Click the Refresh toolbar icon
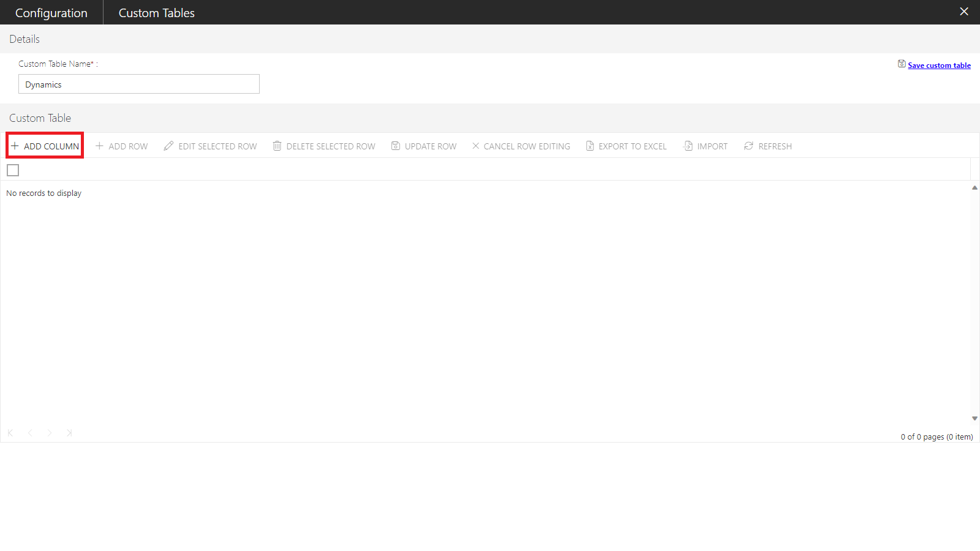Image resolution: width=980 pixels, height=551 pixels. (x=748, y=146)
